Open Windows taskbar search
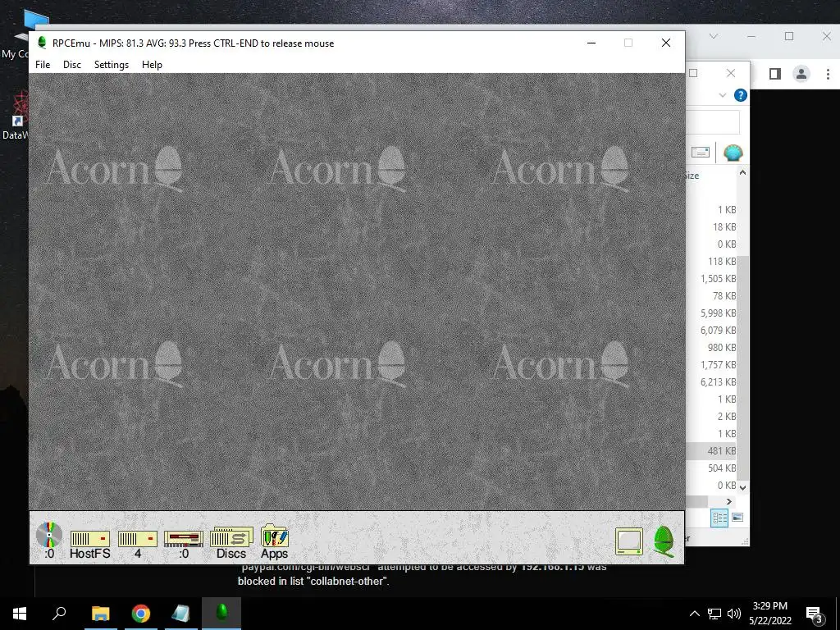 (59, 614)
